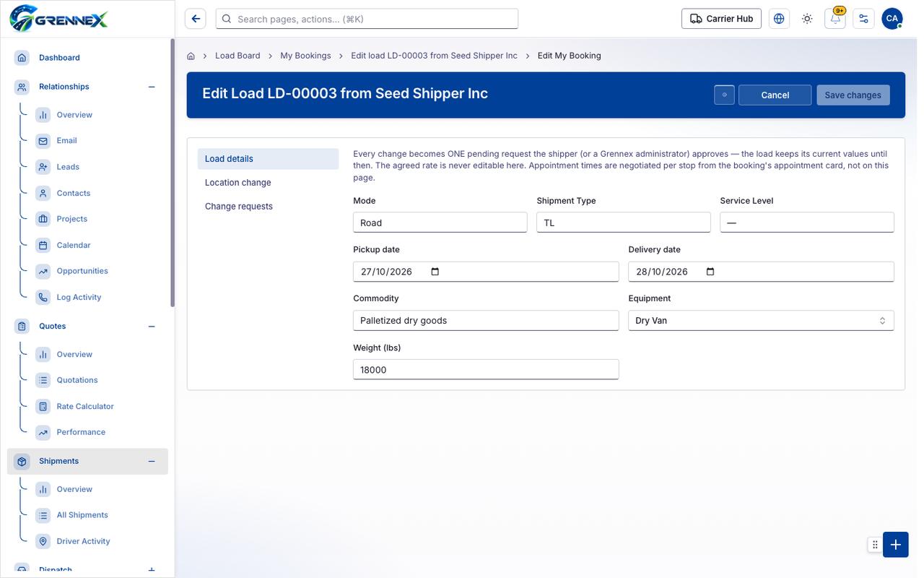Click the Grennex logo

[58, 18]
